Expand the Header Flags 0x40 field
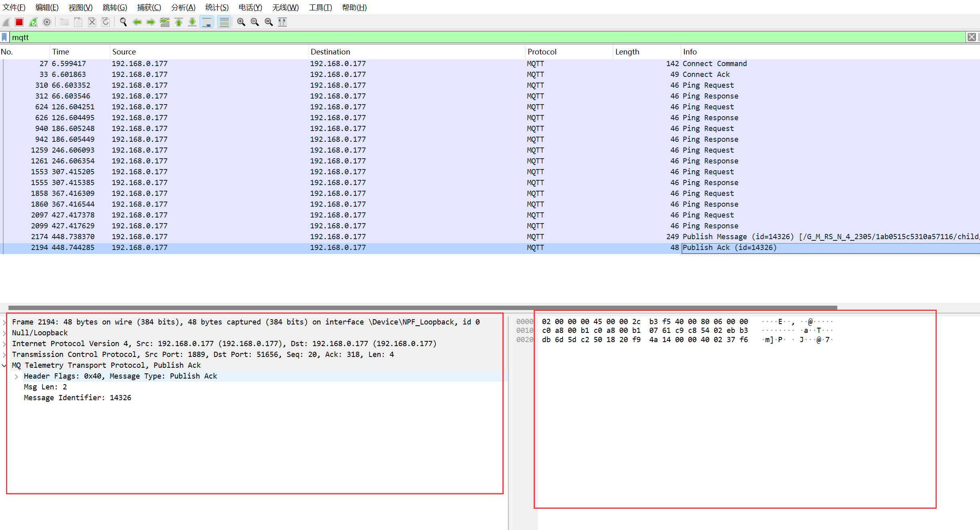Screen dimensions: 980x530 (x=16, y=376)
